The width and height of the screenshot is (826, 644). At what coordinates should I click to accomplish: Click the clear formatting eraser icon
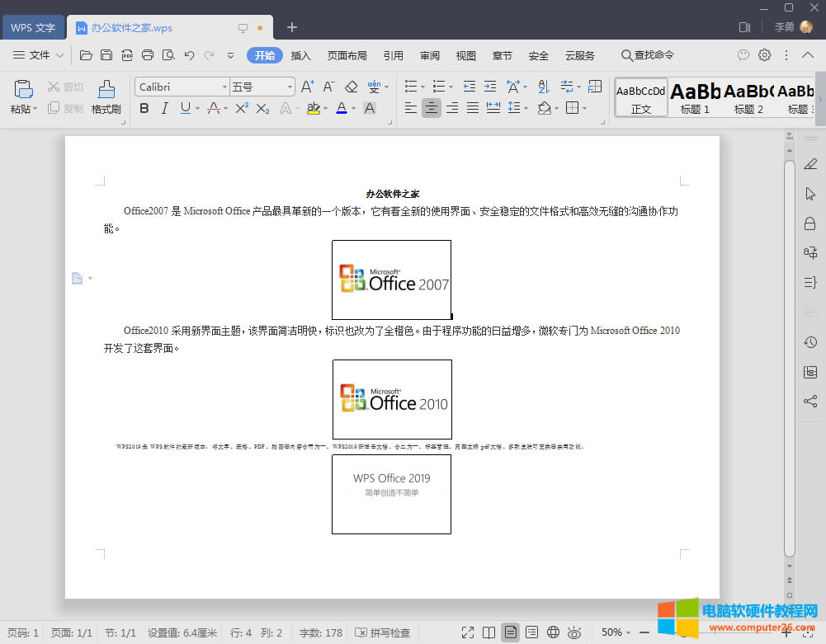[352, 85]
